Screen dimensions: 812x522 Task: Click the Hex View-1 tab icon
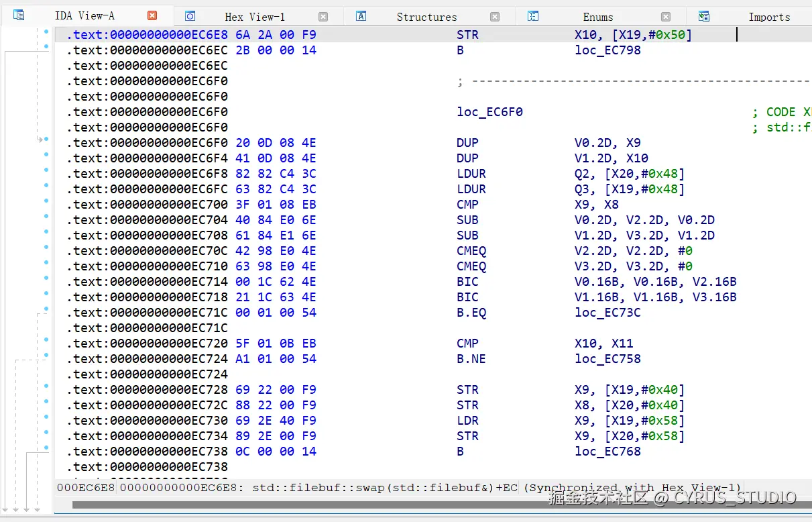click(190, 16)
